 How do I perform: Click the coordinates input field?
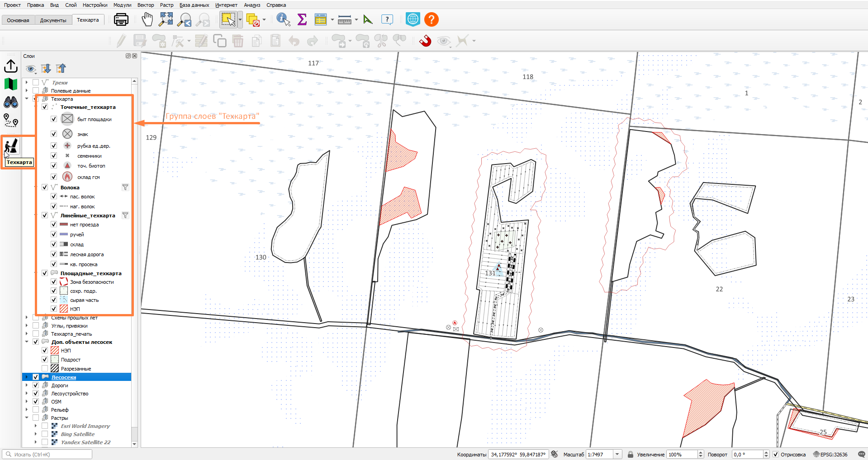518,454
